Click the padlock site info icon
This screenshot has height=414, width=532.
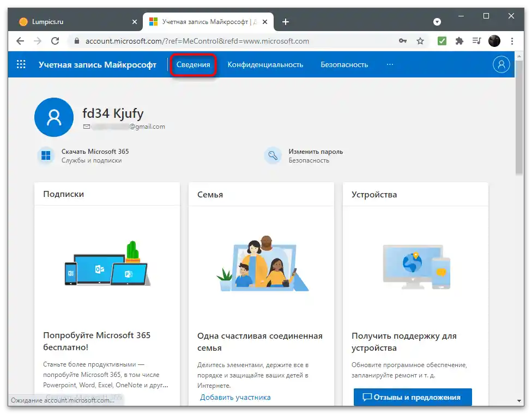pos(77,41)
